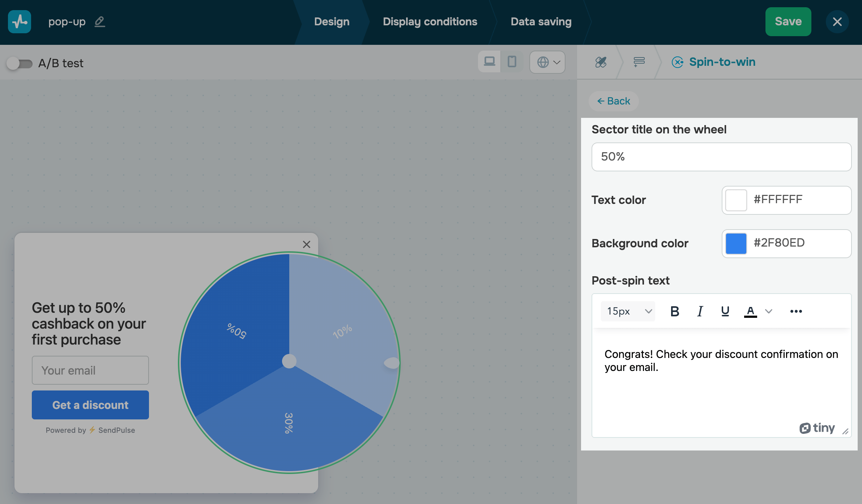Image resolution: width=862 pixels, height=504 pixels.
Task: Switch to mobile preview icon
Action: pos(512,62)
